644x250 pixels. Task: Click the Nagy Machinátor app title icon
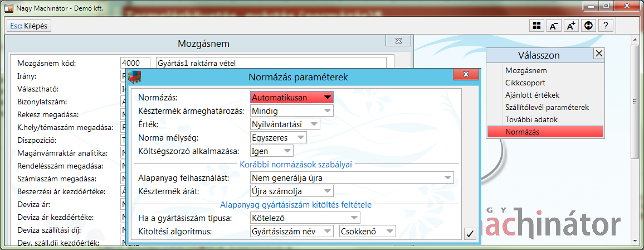point(7,8)
